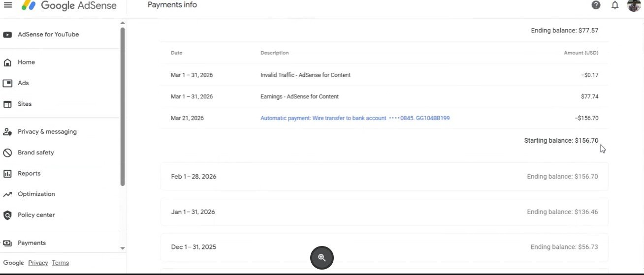The width and height of the screenshot is (644, 275).
Task: Open Sites in the sidebar
Action: click(25, 104)
